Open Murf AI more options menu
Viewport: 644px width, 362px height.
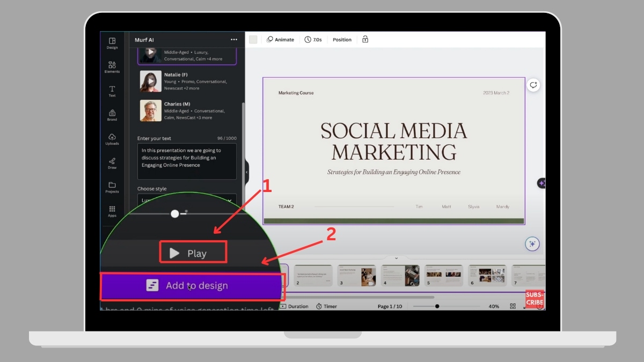tap(233, 40)
